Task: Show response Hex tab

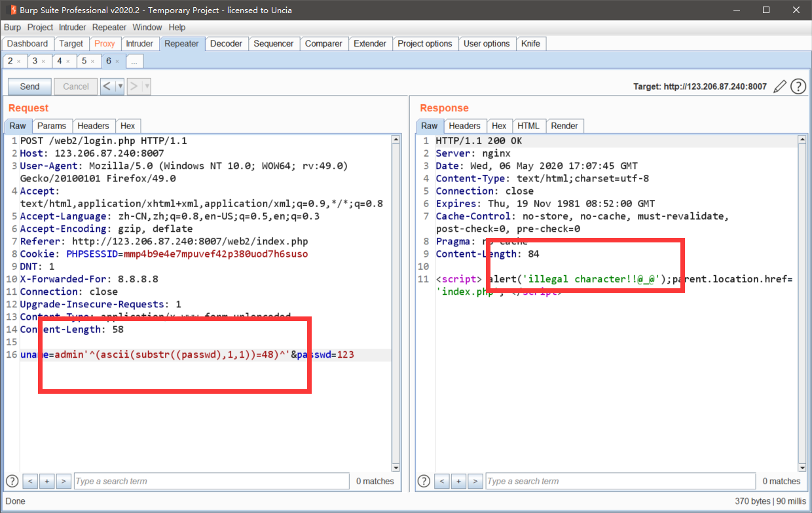Action: [499, 126]
